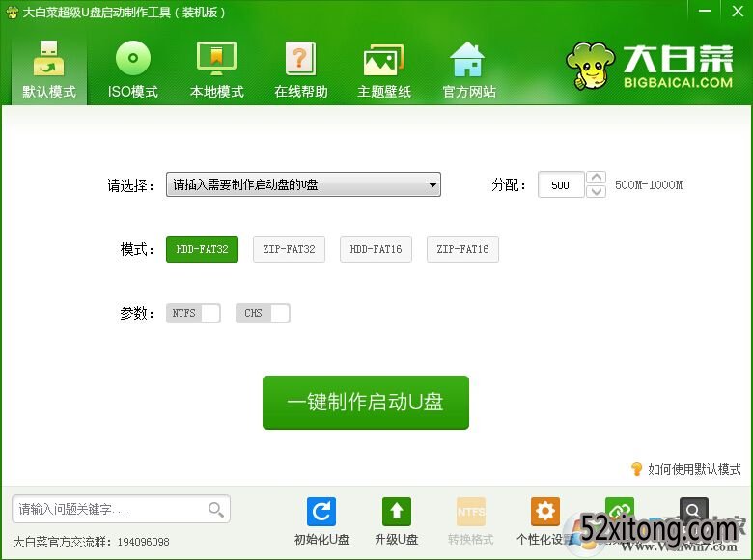Click the 大白菜官方交流群 number 194096098
The height and width of the screenshot is (560, 753).
[x=143, y=542]
